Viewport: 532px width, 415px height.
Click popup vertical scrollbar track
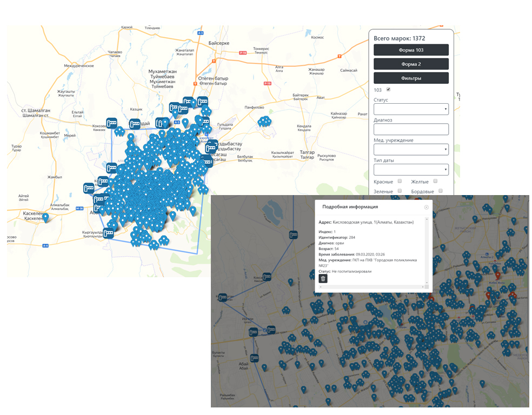pyautogui.click(x=427, y=251)
